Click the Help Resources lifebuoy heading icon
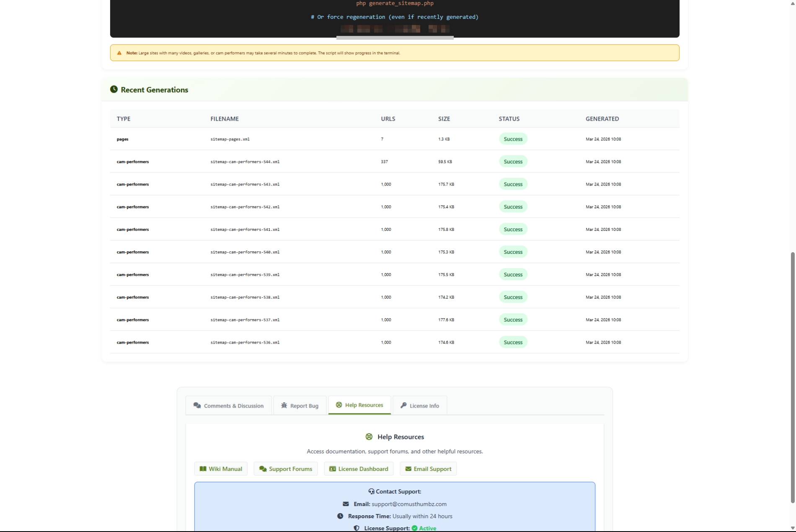The width and height of the screenshot is (796, 532). coord(369,436)
